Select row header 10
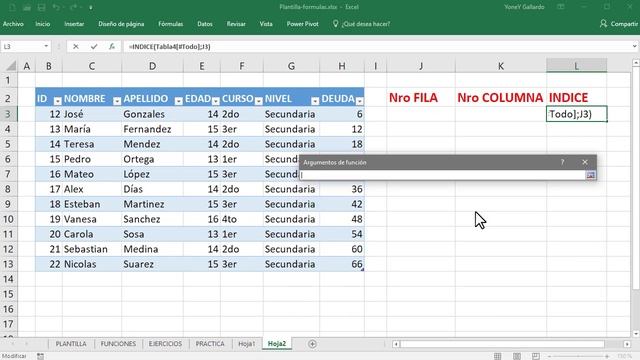Viewport: 640px width, 360px height. coord(9,219)
